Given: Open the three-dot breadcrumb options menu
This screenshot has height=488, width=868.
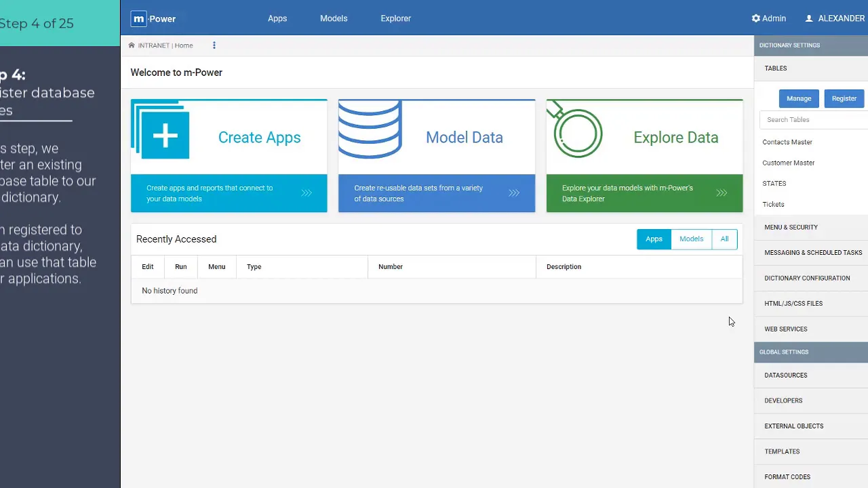Looking at the screenshot, I should 214,45.
